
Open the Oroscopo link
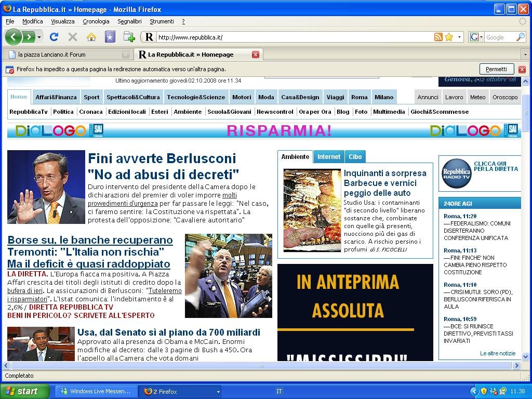pos(505,97)
